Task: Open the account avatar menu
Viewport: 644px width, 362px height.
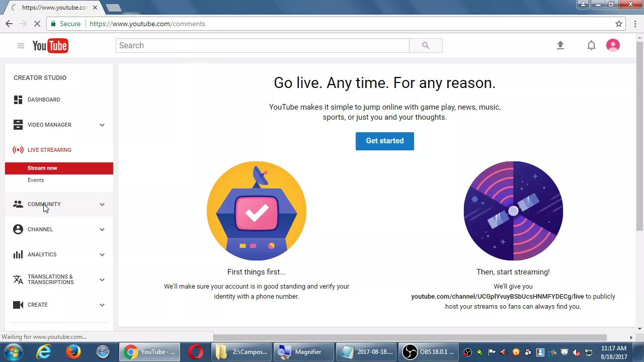Action: click(x=613, y=45)
